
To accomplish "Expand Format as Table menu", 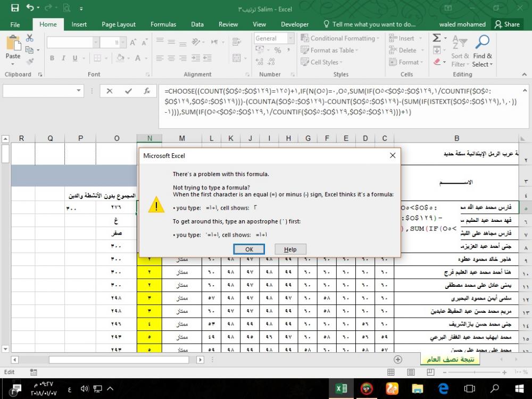I will (329, 50).
